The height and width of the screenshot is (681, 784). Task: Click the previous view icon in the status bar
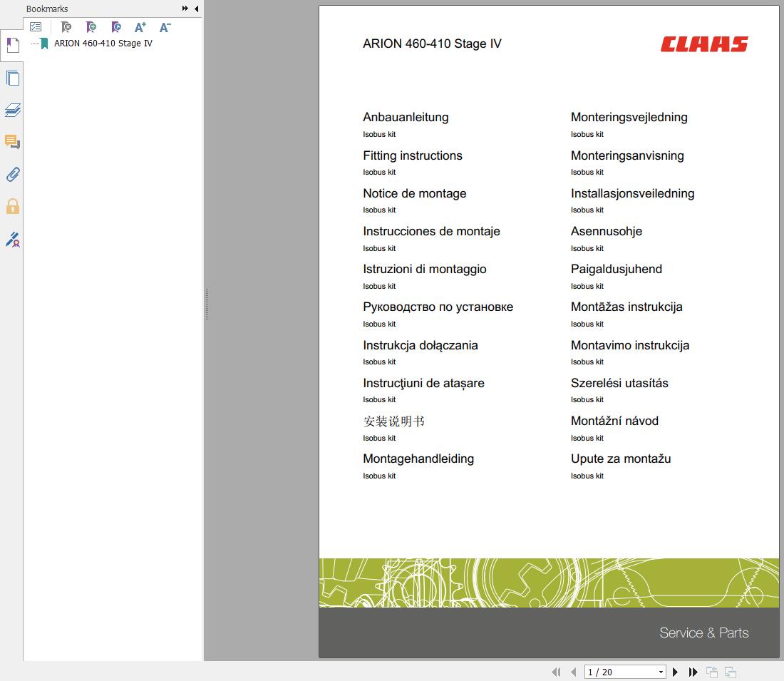[x=711, y=672]
